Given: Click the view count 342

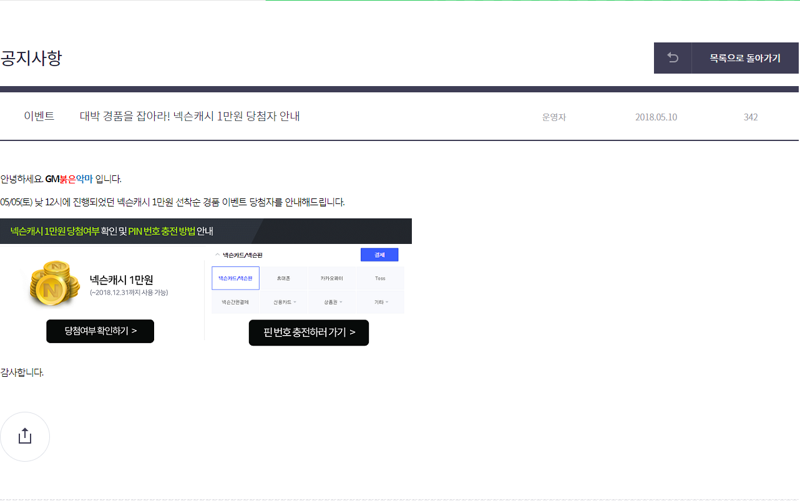Looking at the screenshot, I should tap(751, 117).
